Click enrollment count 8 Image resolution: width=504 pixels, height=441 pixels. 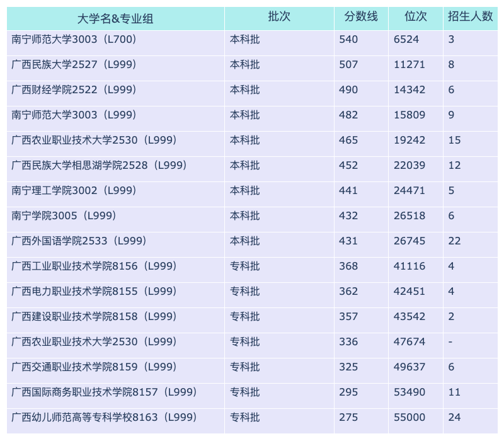pyautogui.click(x=451, y=64)
